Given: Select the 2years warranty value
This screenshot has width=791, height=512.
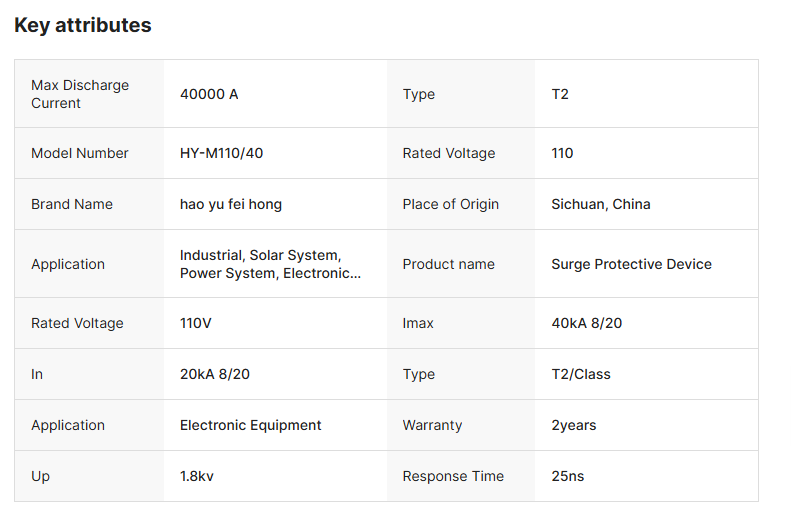Looking at the screenshot, I should point(573,425).
